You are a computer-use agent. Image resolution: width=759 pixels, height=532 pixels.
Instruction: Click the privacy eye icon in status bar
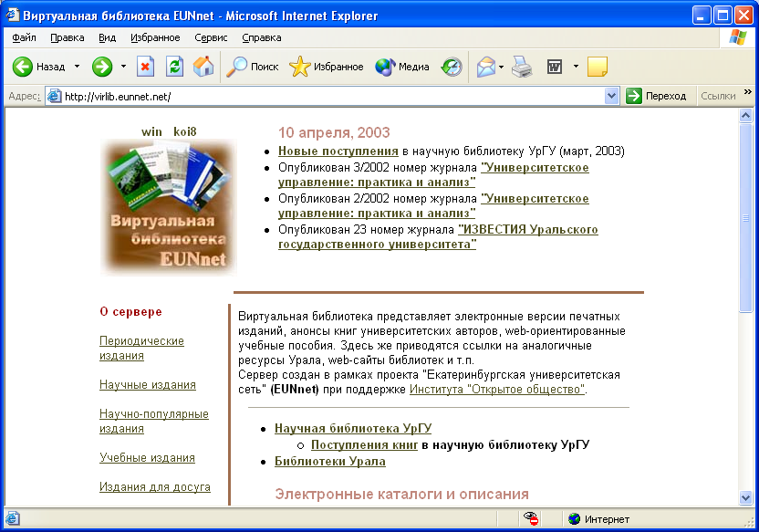click(531, 519)
